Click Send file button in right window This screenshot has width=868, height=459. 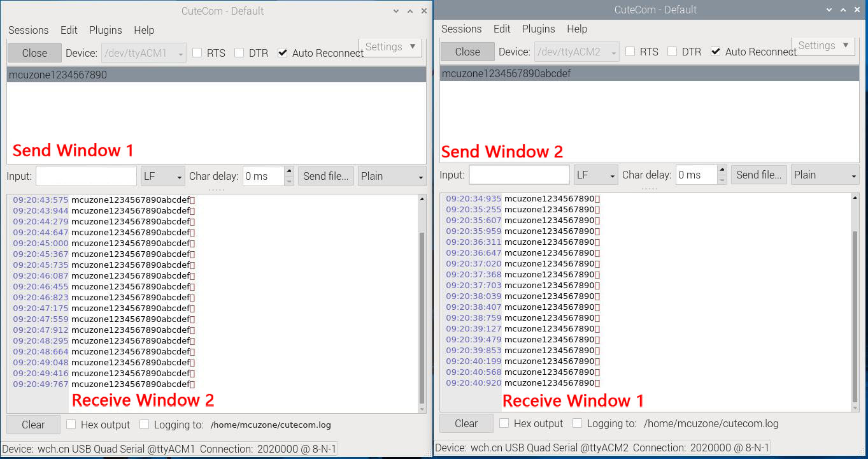(759, 175)
